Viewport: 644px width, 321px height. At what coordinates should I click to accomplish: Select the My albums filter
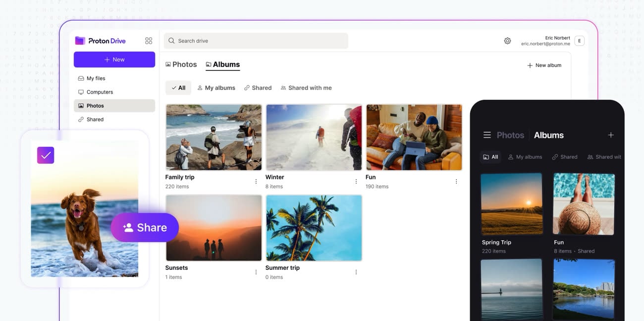[x=216, y=88]
